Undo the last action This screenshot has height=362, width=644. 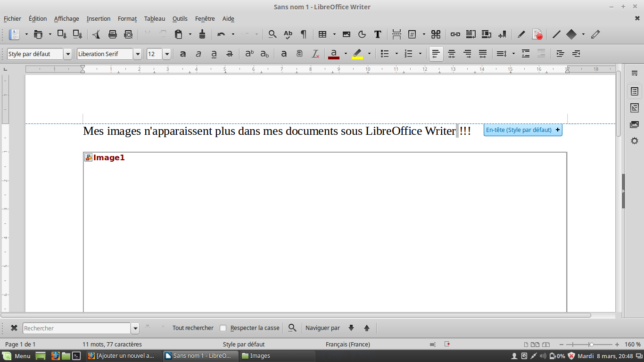click(221, 34)
